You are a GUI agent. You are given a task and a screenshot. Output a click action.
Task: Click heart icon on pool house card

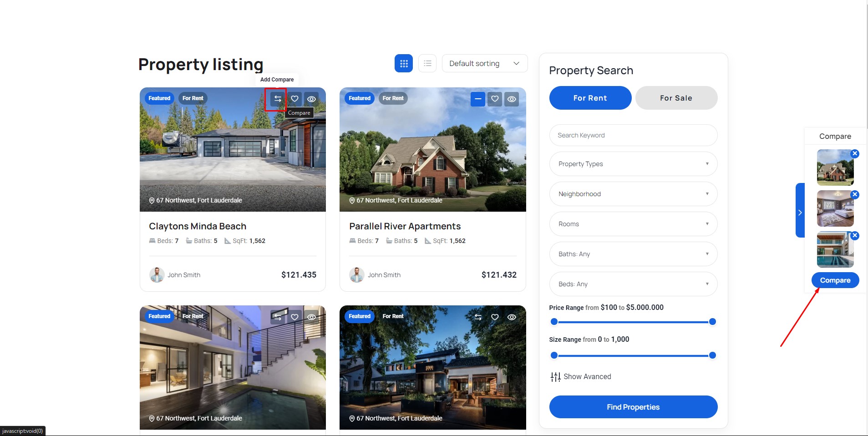click(294, 317)
